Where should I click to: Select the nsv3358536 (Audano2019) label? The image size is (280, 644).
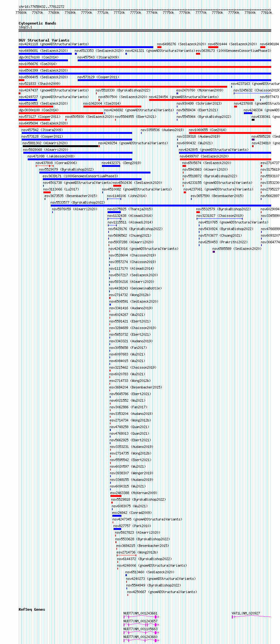(x=163, y=130)
